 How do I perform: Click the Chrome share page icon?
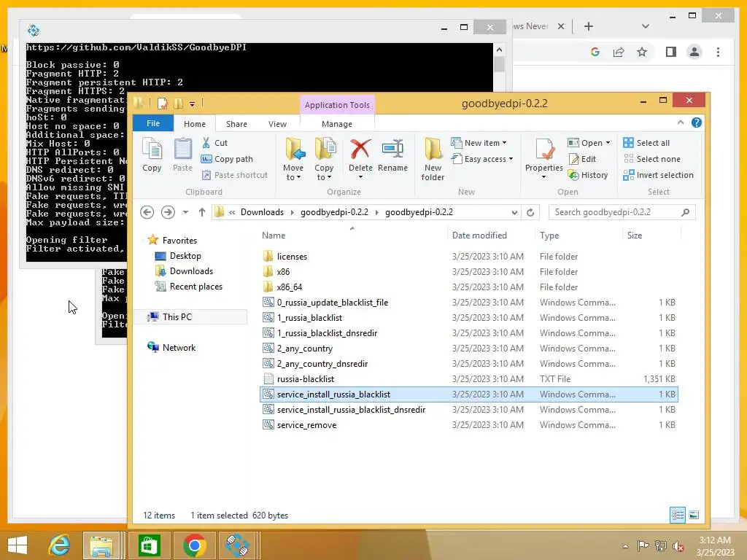(619, 52)
